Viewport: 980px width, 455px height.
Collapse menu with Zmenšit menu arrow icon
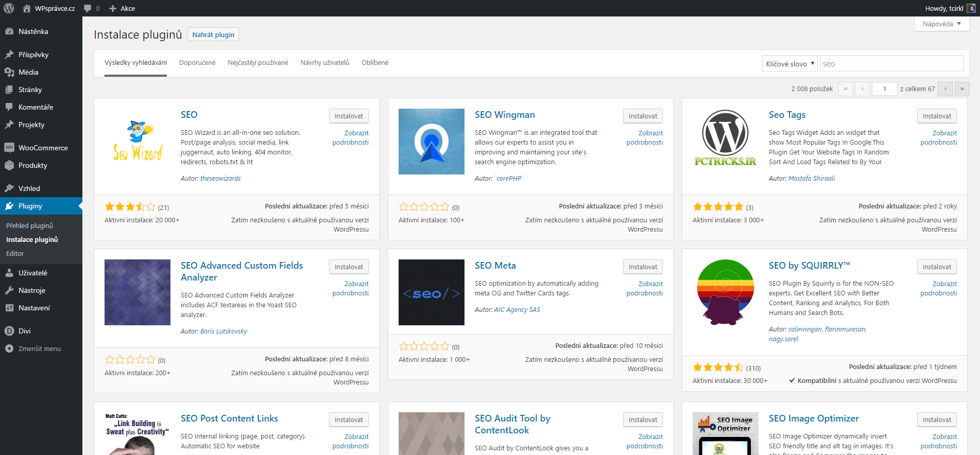point(9,348)
